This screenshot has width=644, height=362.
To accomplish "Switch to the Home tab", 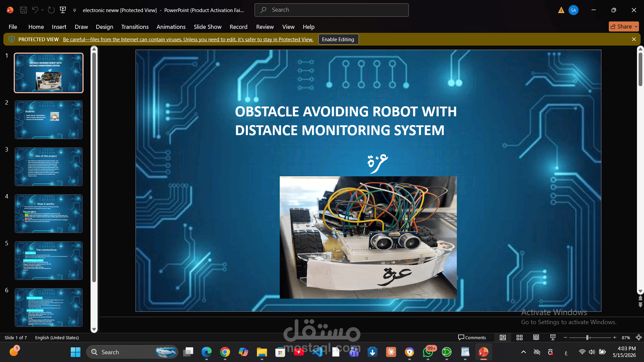I will [36, 27].
